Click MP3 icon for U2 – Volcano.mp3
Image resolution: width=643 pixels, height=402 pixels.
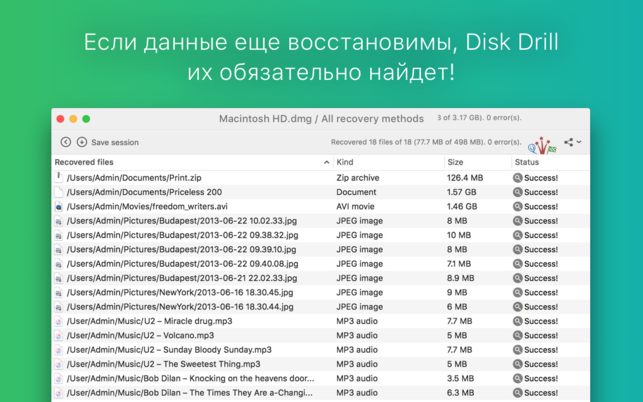[x=59, y=336]
